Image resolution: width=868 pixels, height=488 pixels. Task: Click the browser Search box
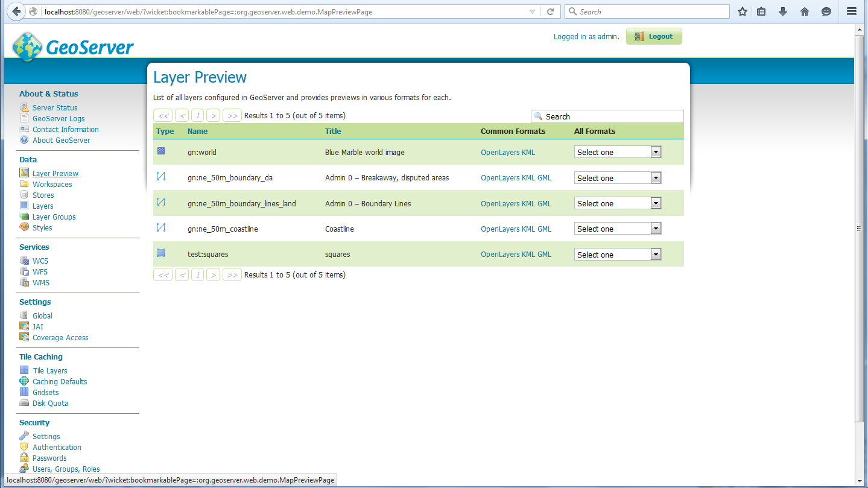(647, 11)
